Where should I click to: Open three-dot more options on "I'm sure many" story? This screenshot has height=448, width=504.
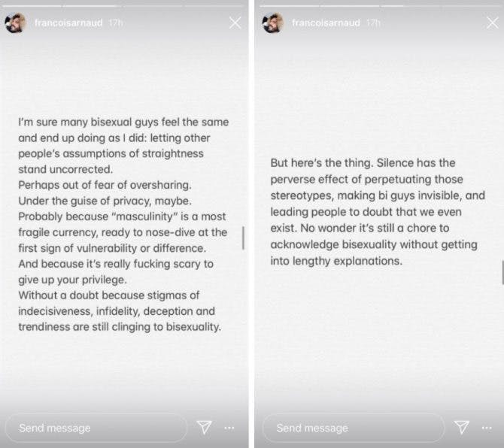(229, 427)
